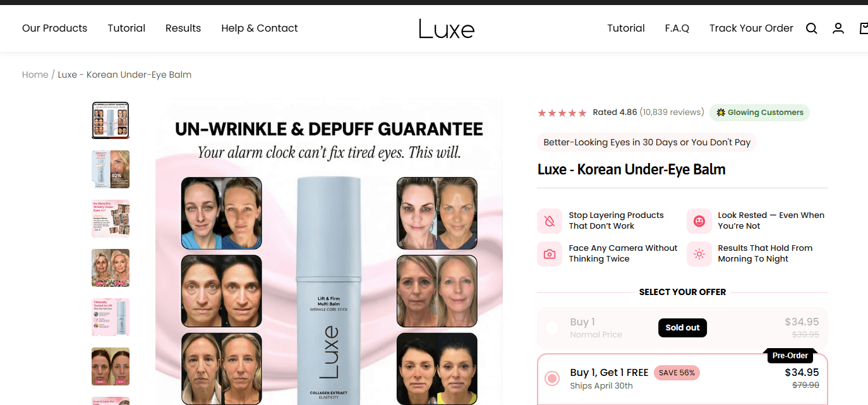
Task: Open the 'F.A.Q' link
Action: coord(677,28)
